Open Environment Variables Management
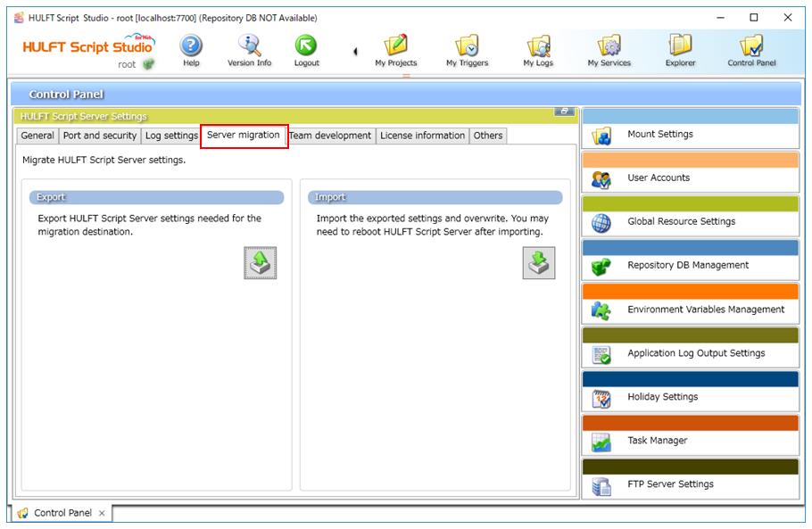Image resolution: width=812 pixels, height=529 pixels. tap(691, 304)
